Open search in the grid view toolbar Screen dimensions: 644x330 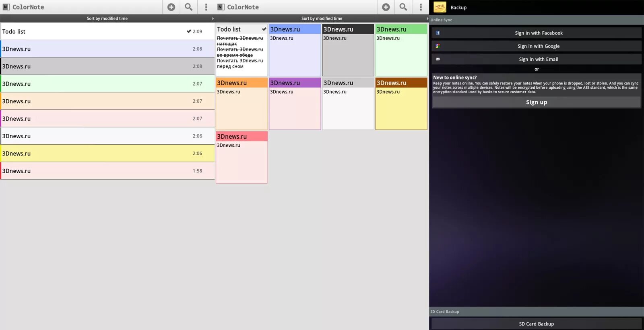click(403, 7)
